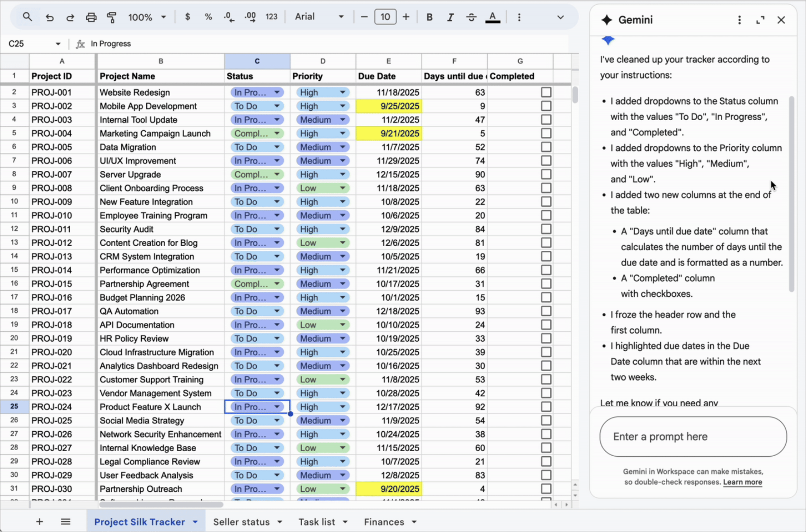Viewport: 807px width, 532px height.
Task: Open the Learn more link in Gemini
Action: 743,482
